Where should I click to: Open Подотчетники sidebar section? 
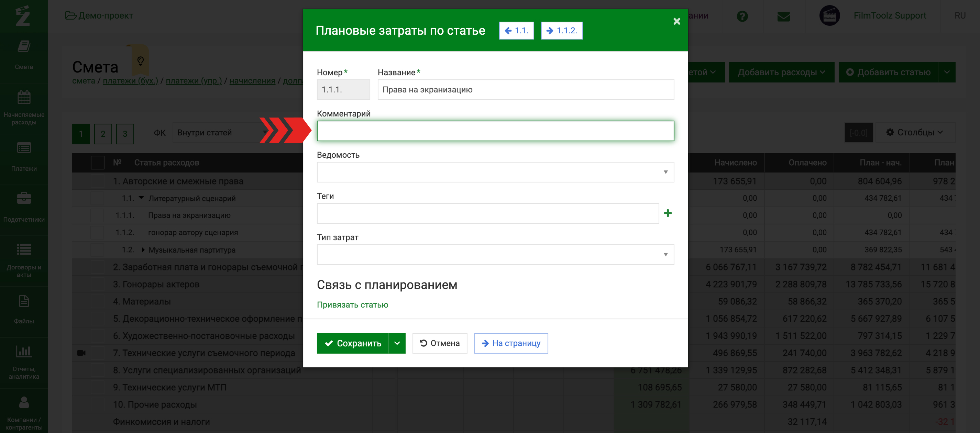coord(24,208)
